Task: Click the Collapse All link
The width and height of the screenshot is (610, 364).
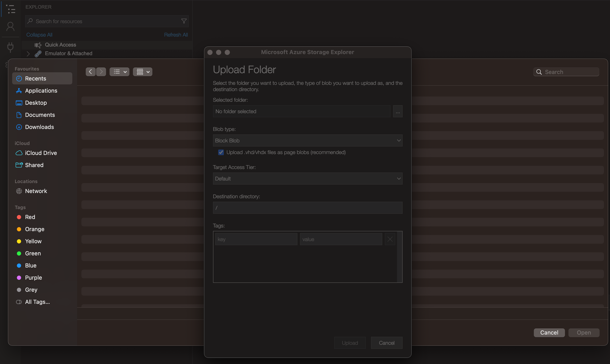Action: tap(39, 35)
